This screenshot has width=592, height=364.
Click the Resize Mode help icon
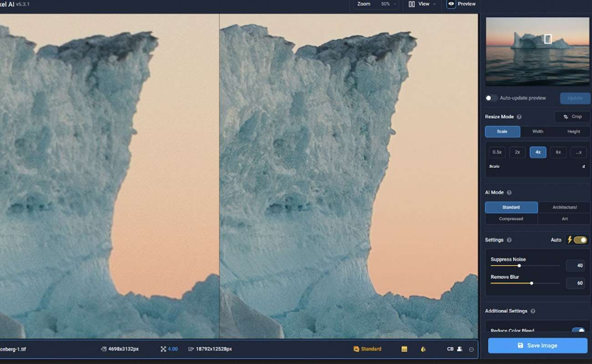tap(519, 117)
